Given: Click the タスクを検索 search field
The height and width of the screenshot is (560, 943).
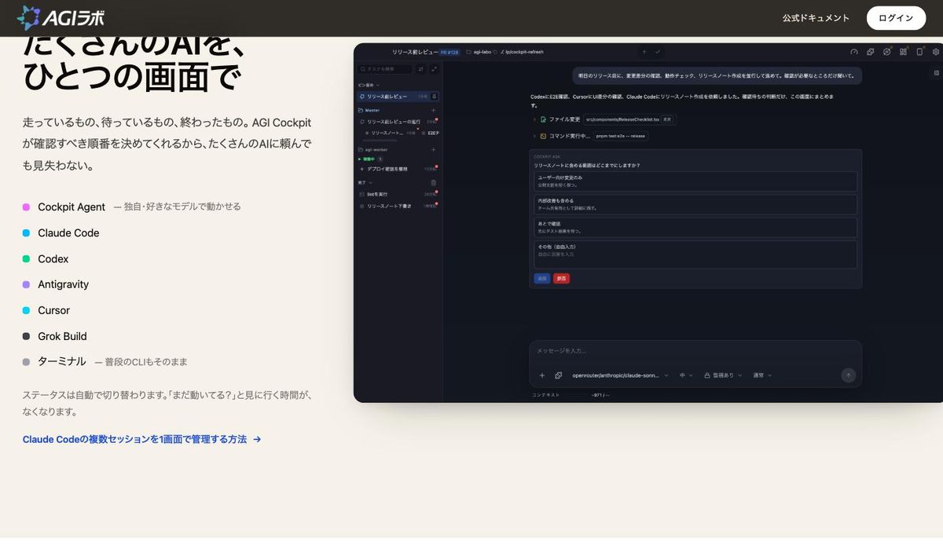Looking at the screenshot, I should click(385, 69).
